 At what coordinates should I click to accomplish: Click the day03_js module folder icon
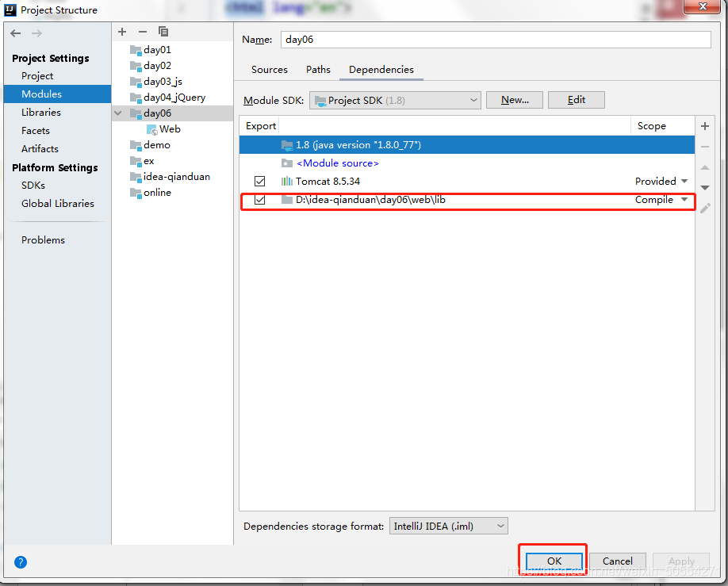136,82
